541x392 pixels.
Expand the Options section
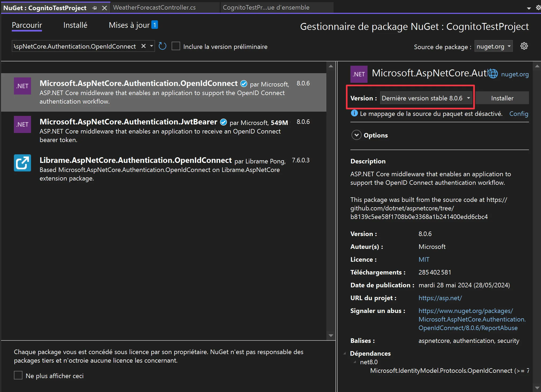pos(356,135)
